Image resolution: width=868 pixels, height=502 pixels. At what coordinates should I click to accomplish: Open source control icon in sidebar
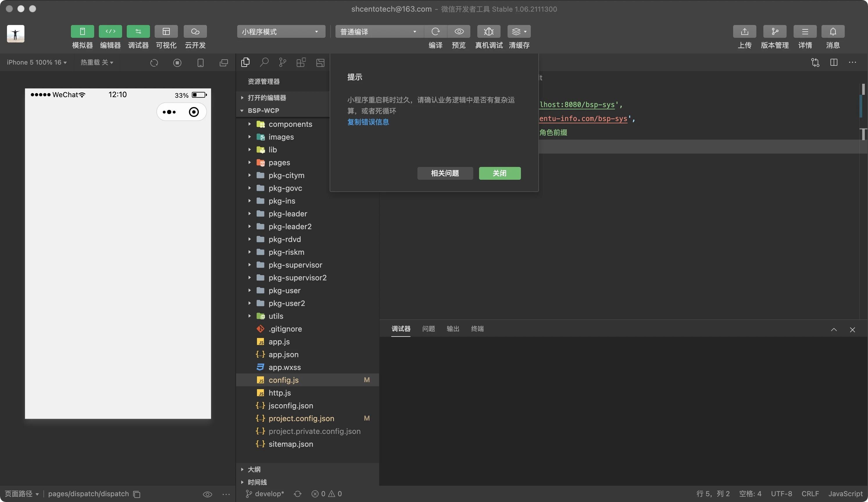(x=283, y=62)
